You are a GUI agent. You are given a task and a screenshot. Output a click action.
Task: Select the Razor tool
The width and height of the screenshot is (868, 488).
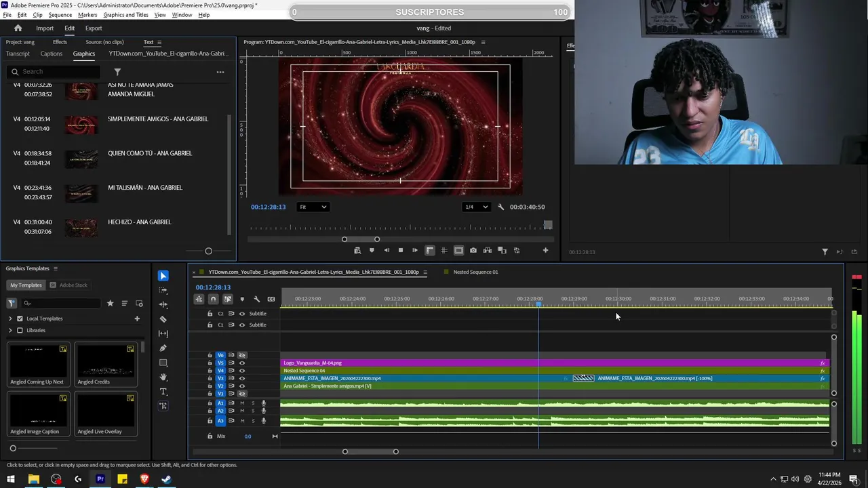(x=163, y=319)
